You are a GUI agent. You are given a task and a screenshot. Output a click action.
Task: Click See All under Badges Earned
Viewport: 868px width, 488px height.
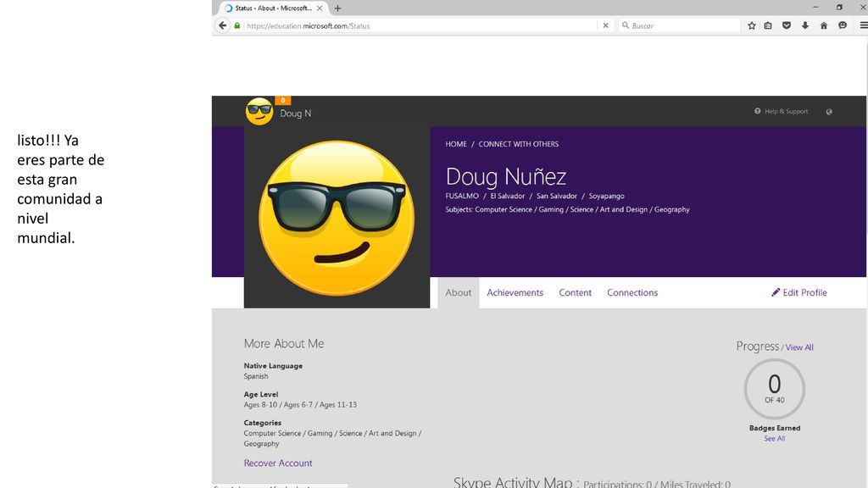point(775,439)
